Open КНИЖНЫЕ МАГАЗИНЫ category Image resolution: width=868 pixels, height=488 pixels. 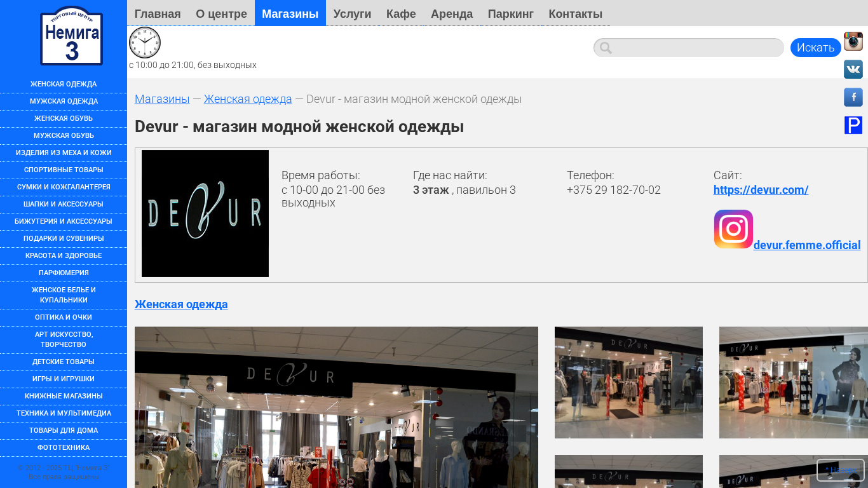(x=64, y=396)
